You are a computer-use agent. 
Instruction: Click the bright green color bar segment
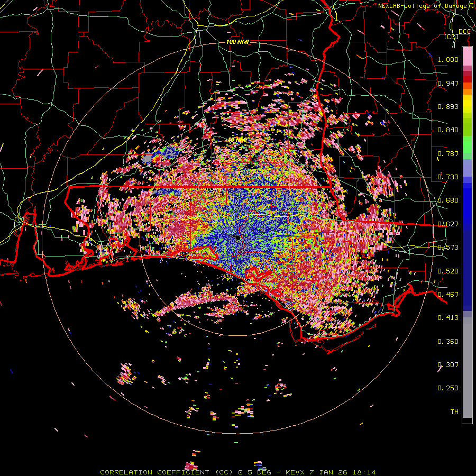pos(467,144)
